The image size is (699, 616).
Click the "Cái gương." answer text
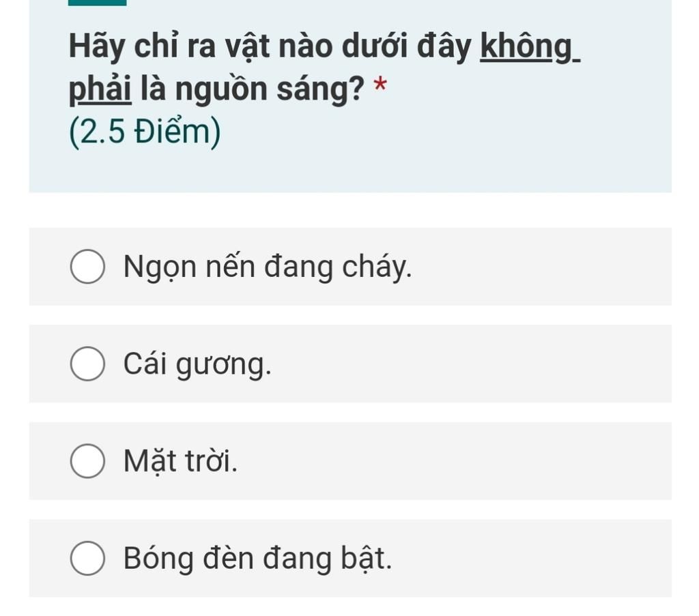tap(197, 364)
